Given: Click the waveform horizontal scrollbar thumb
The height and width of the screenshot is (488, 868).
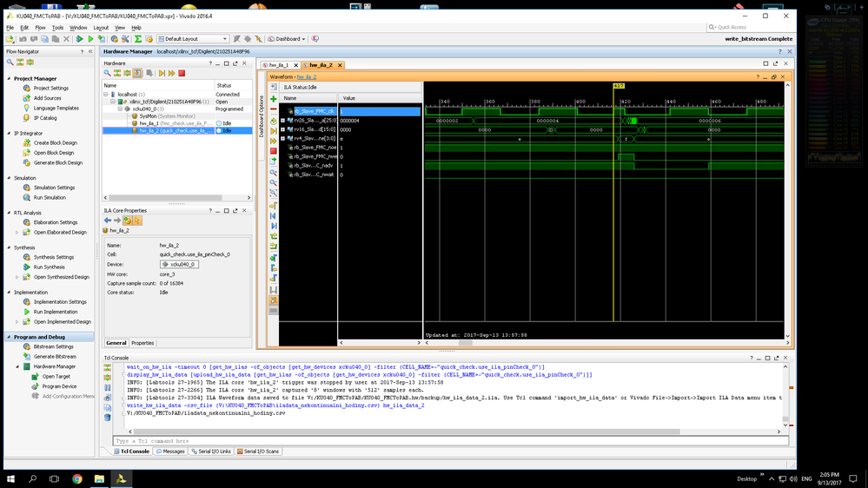Looking at the screenshot, I should point(466,342).
